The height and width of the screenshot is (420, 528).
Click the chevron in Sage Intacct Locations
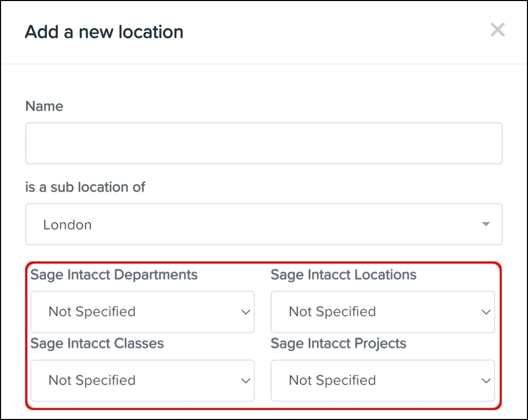485,312
